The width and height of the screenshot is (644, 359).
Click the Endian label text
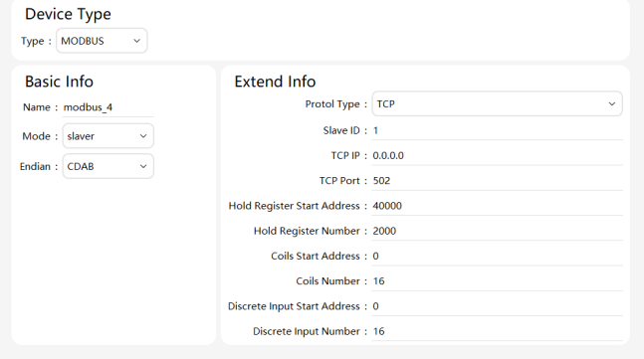[x=35, y=167]
